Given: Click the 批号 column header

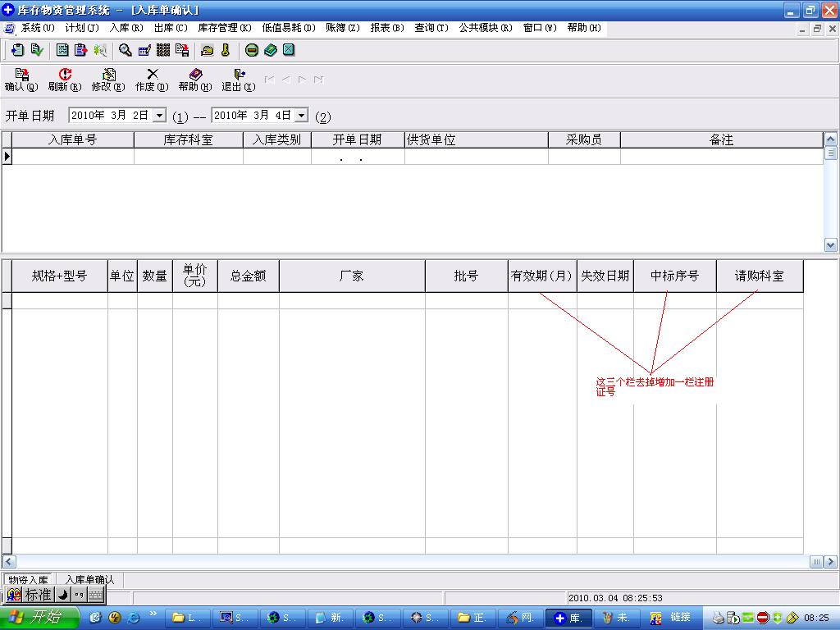Looking at the screenshot, I should click(x=467, y=276).
